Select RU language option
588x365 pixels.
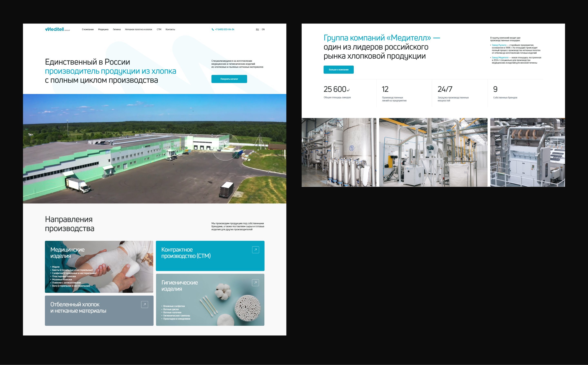257,29
